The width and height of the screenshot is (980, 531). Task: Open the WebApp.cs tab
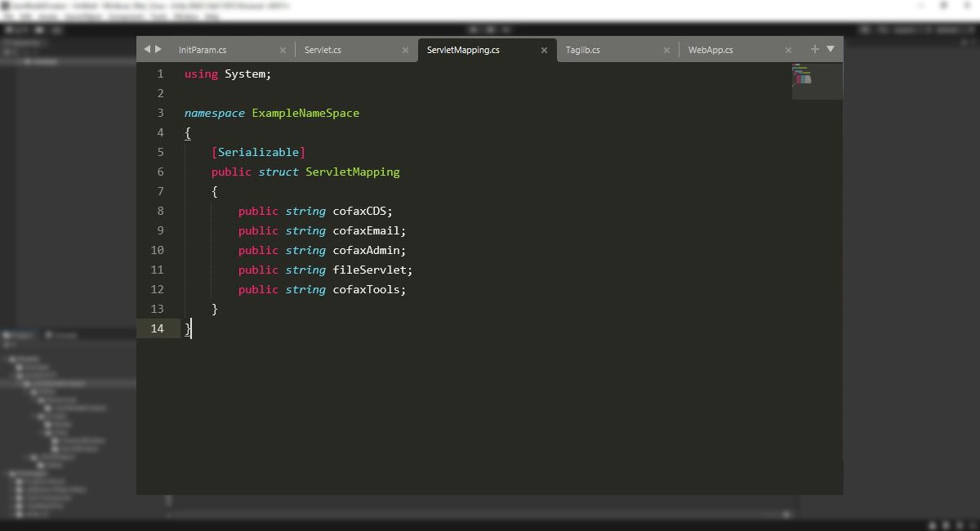[710, 50]
